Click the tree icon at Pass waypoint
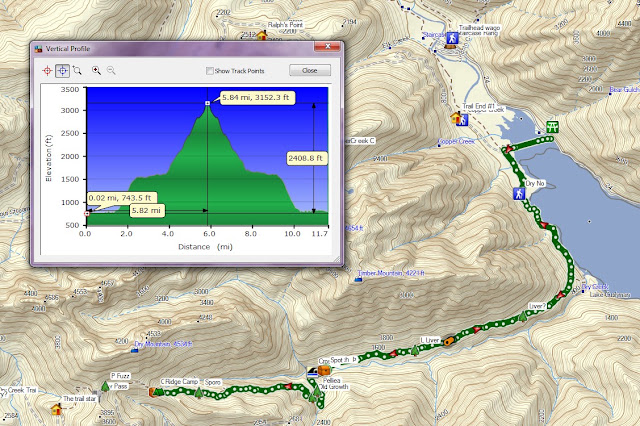The image size is (640, 426). (105, 386)
